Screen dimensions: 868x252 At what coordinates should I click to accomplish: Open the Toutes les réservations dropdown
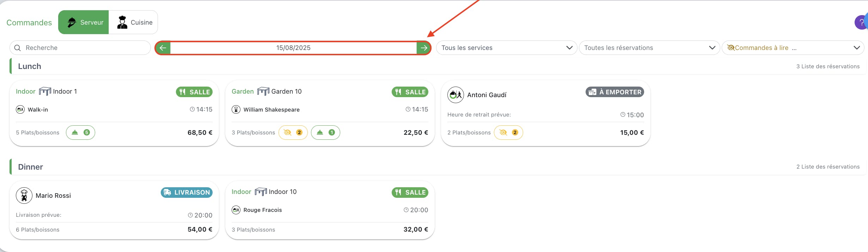pos(649,48)
